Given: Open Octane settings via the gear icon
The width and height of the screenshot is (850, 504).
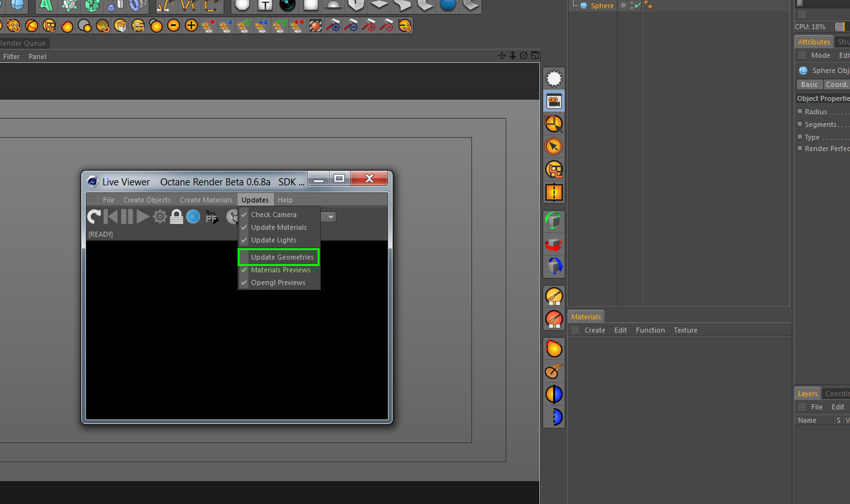Looking at the screenshot, I should (160, 217).
